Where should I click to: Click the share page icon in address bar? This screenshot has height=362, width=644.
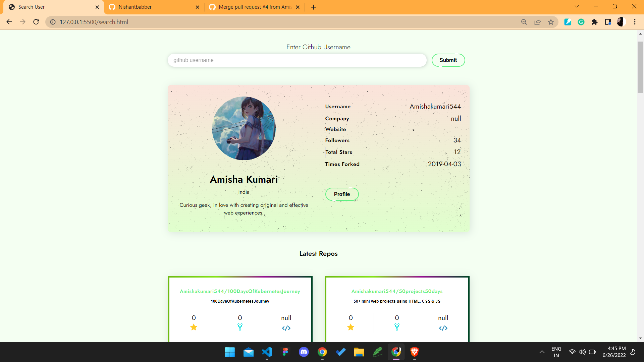(537, 22)
